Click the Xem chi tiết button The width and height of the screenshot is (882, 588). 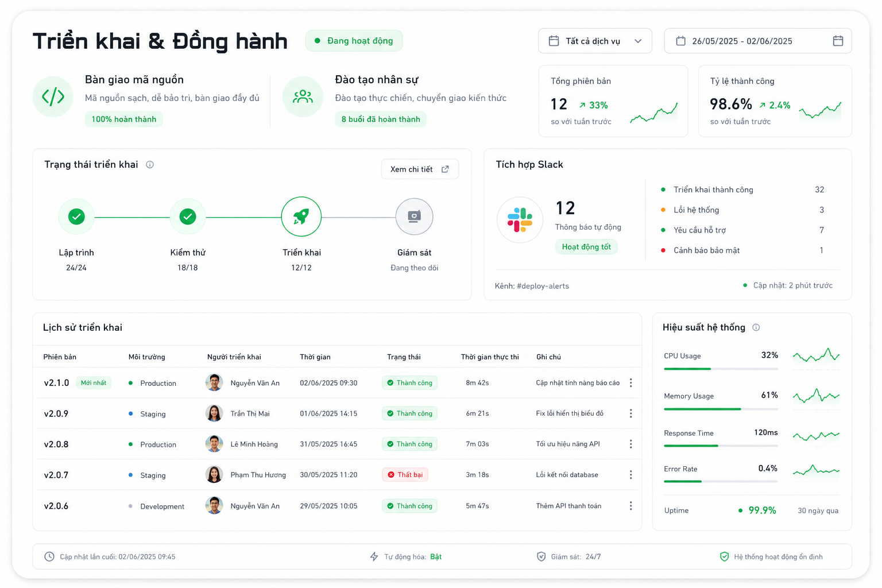click(420, 169)
